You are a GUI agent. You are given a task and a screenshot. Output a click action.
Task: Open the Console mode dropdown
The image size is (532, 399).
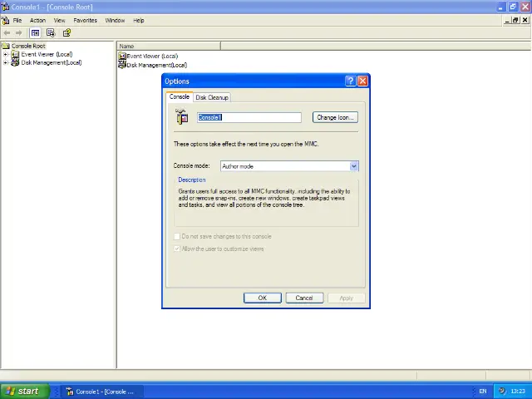coord(353,166)
